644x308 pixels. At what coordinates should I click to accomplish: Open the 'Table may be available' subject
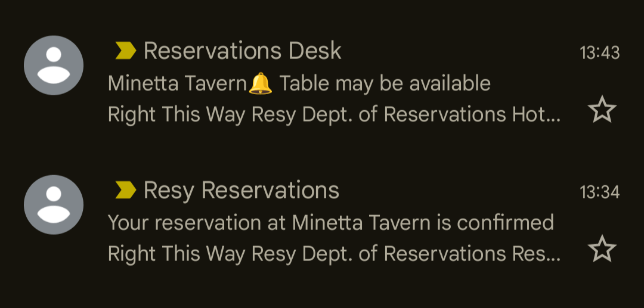[x=385, y=83]
